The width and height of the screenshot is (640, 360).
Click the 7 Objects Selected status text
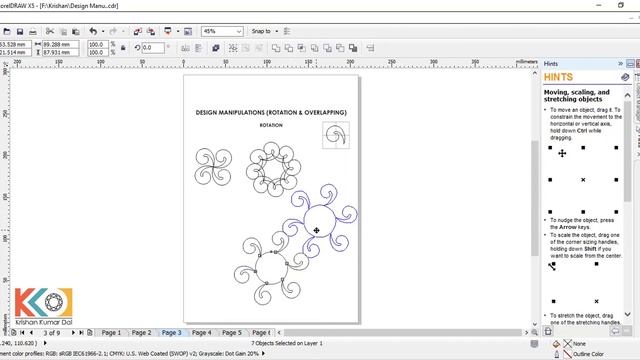(287, 344)
